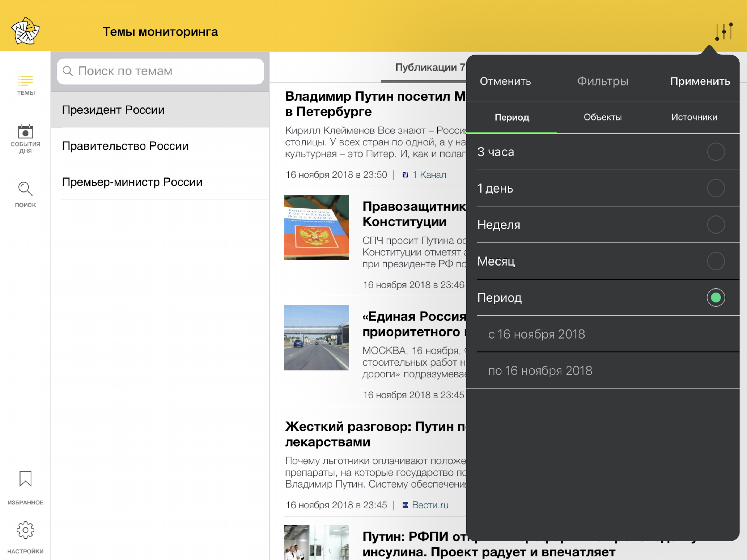
Task: Click Фильтры popup title
Action: (x=603, y=81)
